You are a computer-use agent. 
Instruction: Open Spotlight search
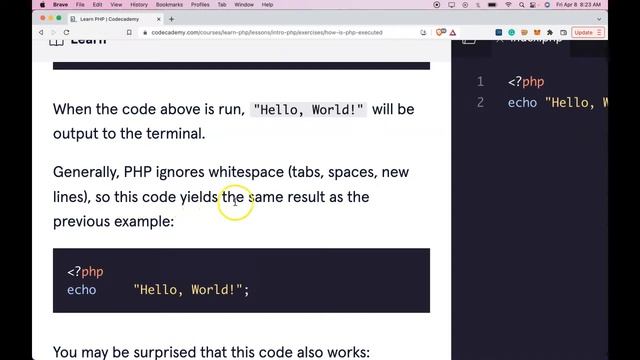coord(521,5)
